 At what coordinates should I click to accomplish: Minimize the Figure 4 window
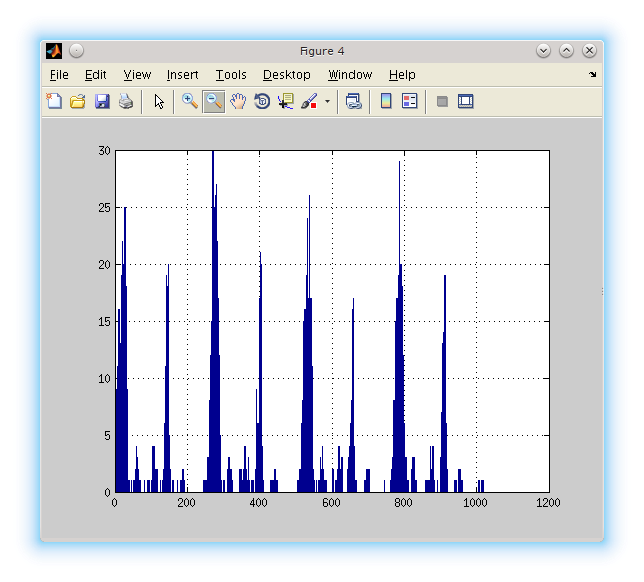pyautogui.click(x=543, y=51)
